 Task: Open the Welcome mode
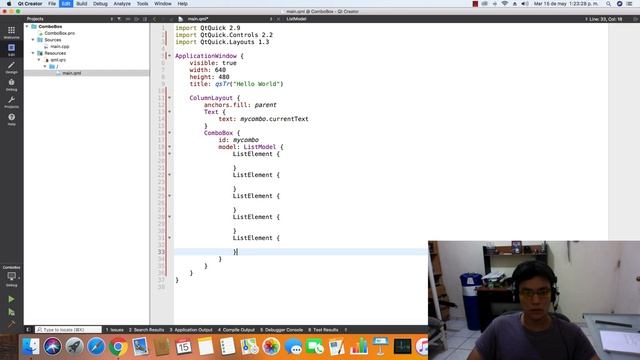point(11,32)
